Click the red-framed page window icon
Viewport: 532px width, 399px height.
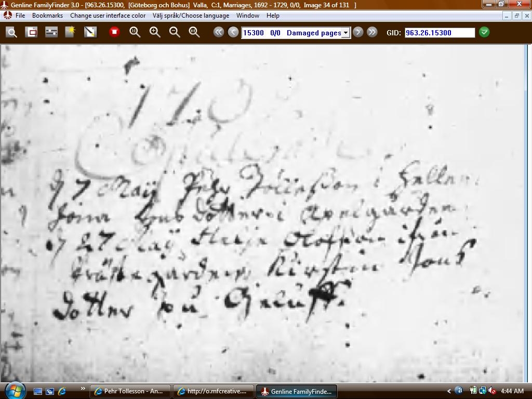pyautogui.click(x=31, y=33)
